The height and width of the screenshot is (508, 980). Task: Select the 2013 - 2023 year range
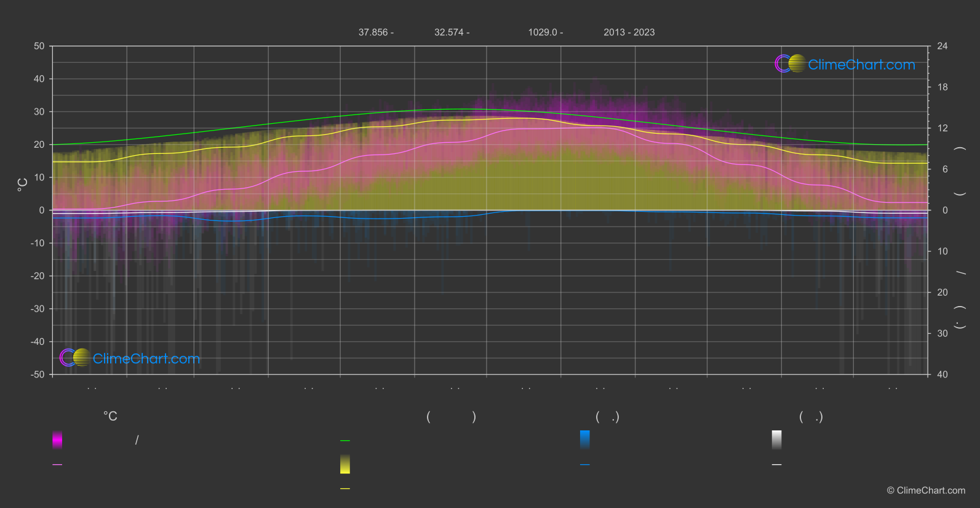629,32
